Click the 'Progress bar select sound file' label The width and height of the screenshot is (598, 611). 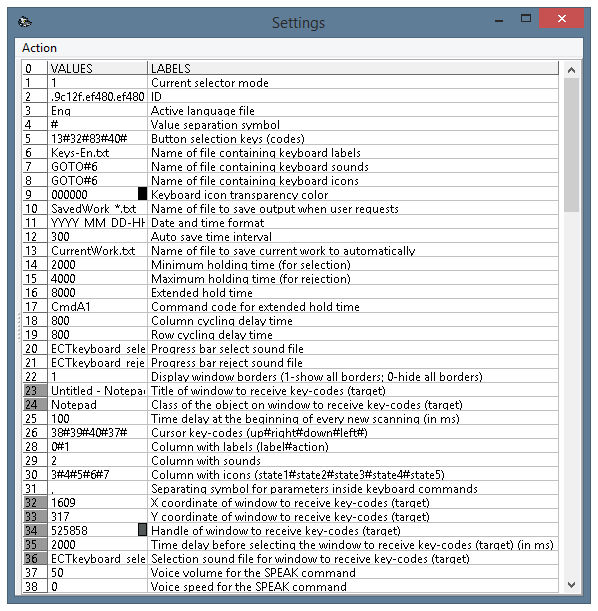(227, 348)
